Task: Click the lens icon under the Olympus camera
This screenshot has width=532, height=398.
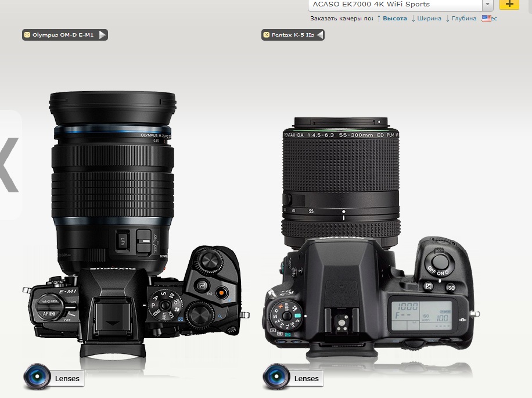Action: (37, 377)
